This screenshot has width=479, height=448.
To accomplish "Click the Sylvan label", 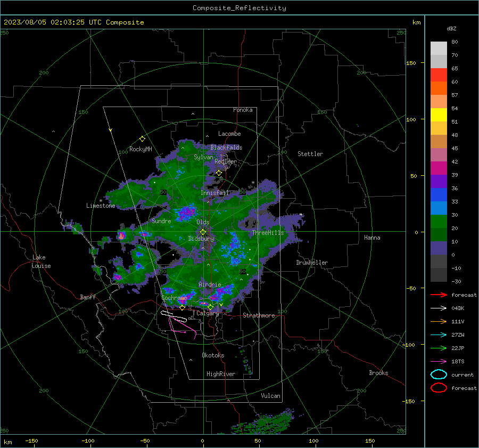I will pyautogui.click(x=203, y=157).
